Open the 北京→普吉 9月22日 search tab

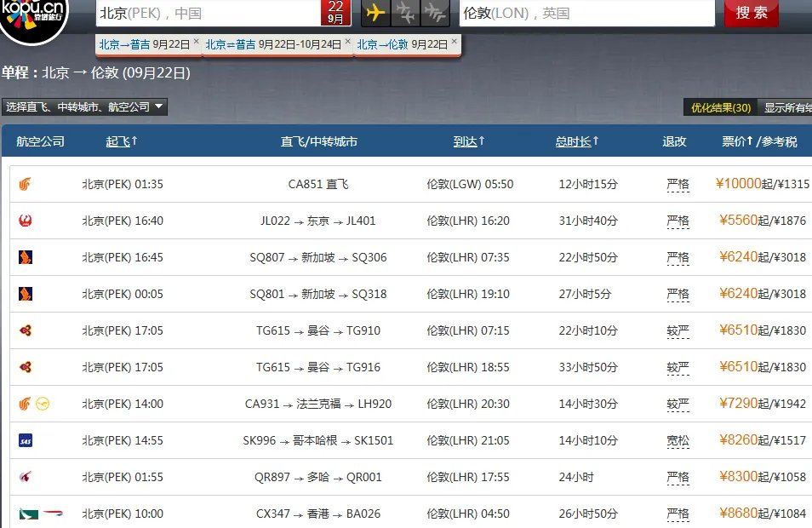coord(143,44)
